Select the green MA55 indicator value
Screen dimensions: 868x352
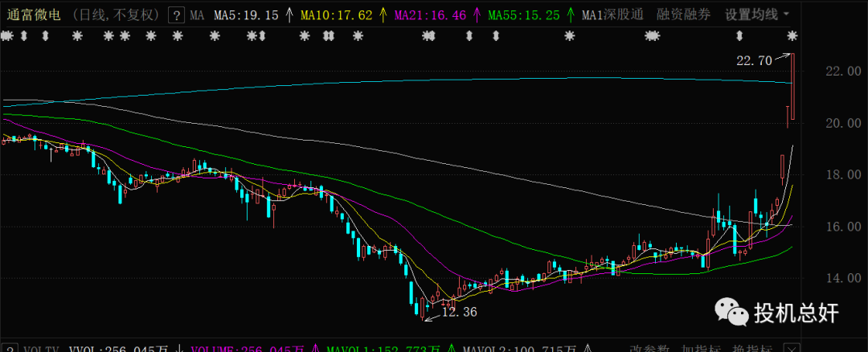point(524,14)
